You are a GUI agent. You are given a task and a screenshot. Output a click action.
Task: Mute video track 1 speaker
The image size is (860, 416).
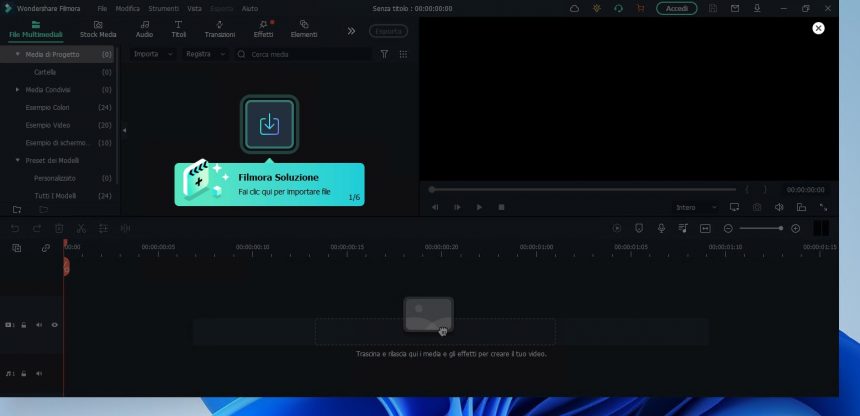(39, 325)
